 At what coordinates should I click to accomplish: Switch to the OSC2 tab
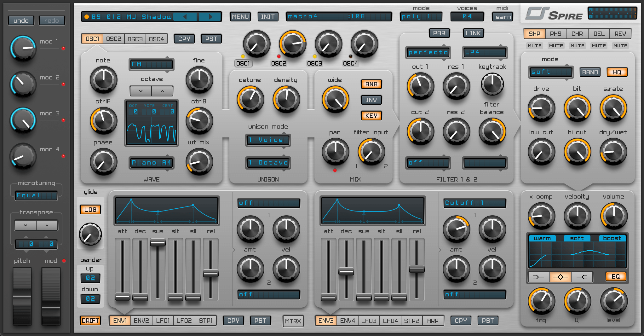(x=113, y=39)
